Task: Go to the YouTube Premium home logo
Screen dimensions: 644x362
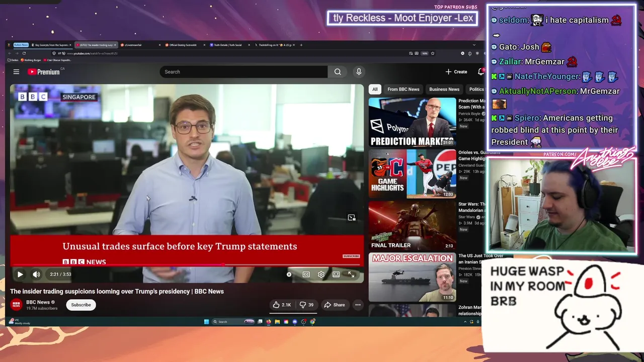Action: pyautogui.click(x=44, y=72)
